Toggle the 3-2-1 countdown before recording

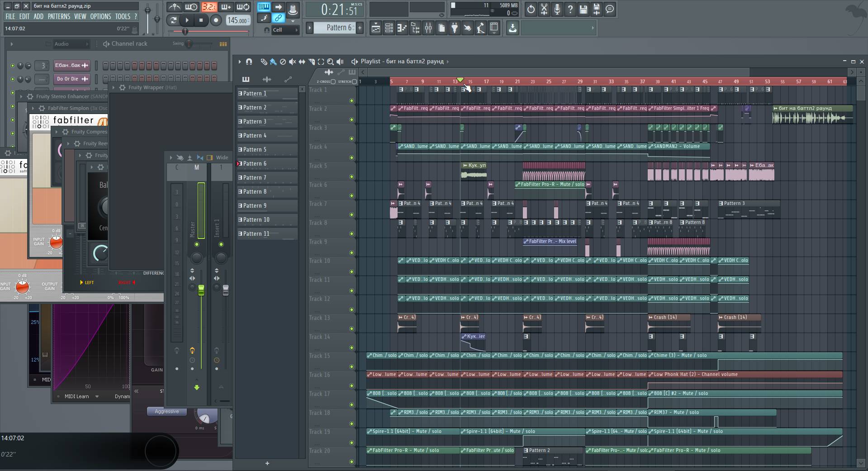click(x=209, y=7)
